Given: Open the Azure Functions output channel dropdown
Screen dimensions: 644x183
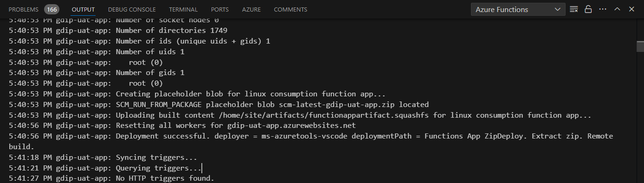Looking at the screenshot, I should coord(518,9).
